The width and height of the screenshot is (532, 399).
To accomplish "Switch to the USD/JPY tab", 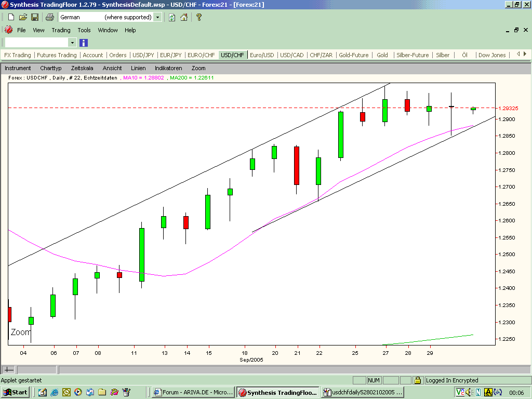I will click(143, 55).
